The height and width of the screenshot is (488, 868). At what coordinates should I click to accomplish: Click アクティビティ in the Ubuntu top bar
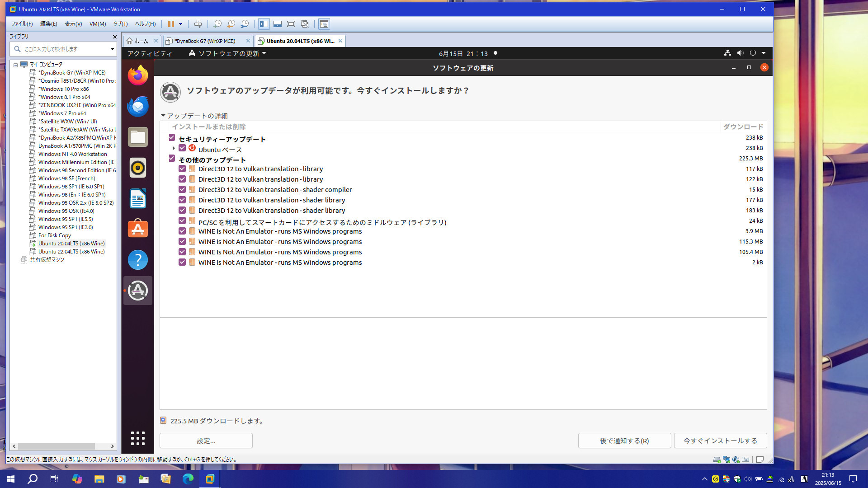[150, 53]
